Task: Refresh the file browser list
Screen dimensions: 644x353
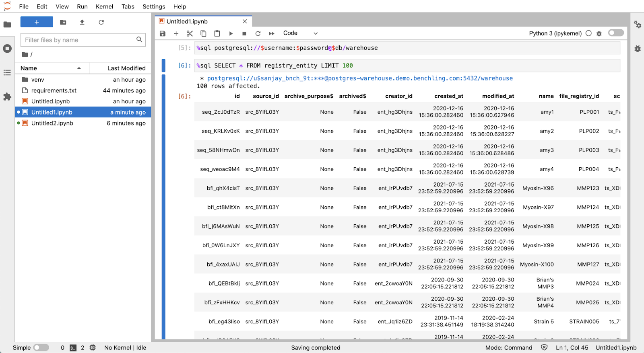Action: coord(101,23)
